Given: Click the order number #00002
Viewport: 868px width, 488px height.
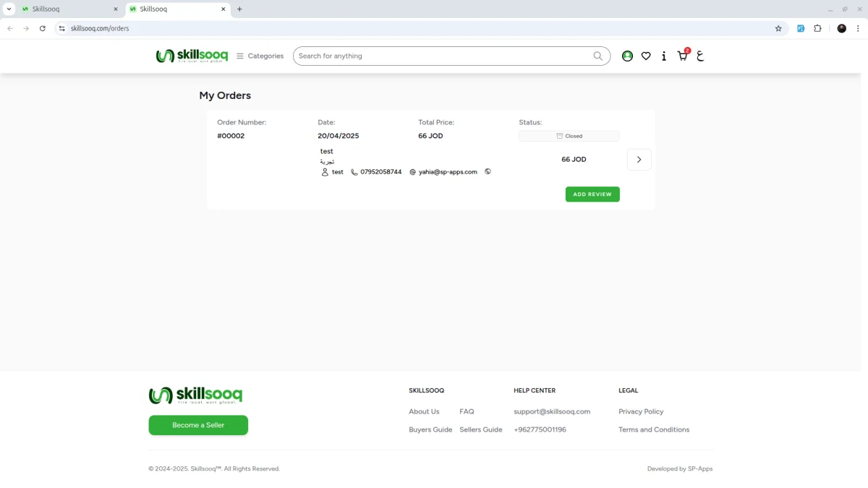Looking at the screenshot, I should pyautogui.click(x=231, y=136).
